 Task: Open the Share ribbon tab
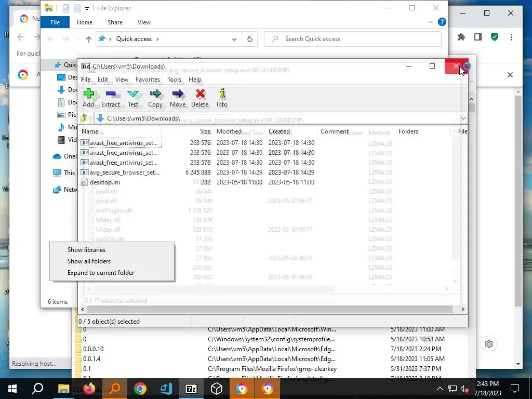(115, 22)
